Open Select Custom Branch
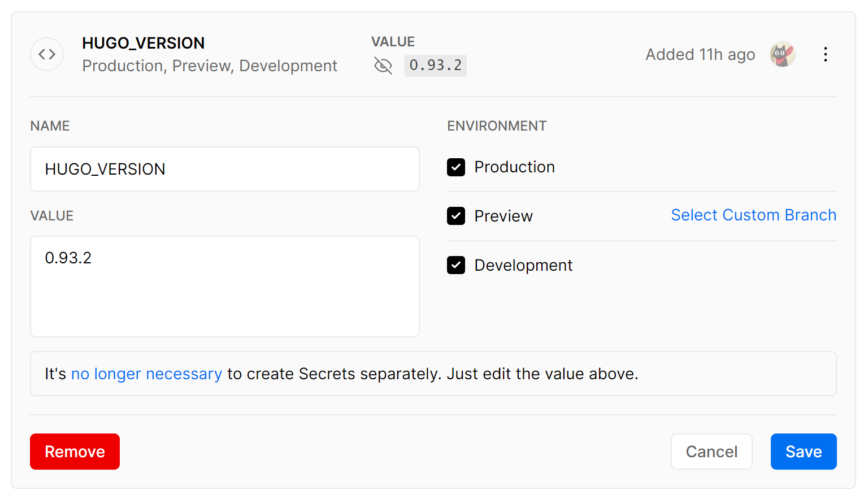 (753, 215)
